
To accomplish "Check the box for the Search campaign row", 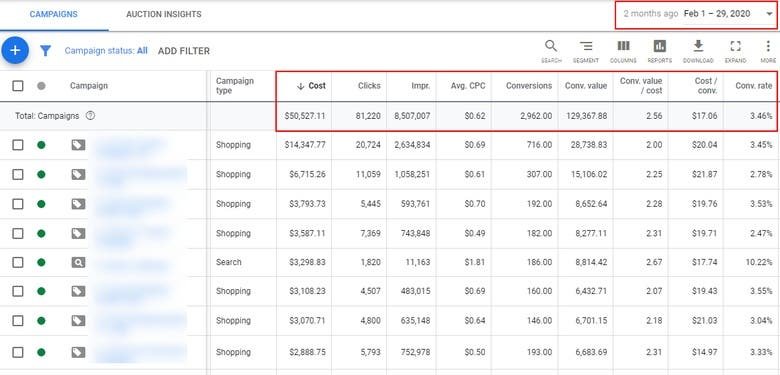I will [x=18, y=262].
